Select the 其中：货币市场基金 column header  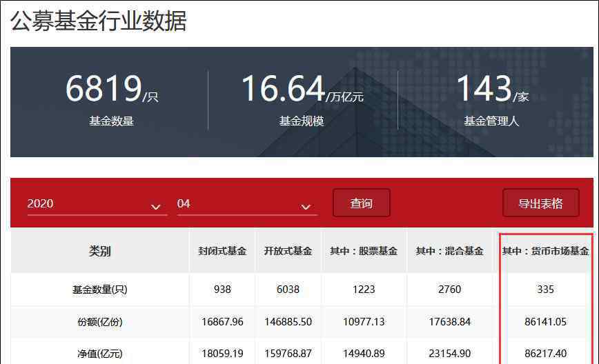[545, 251]
